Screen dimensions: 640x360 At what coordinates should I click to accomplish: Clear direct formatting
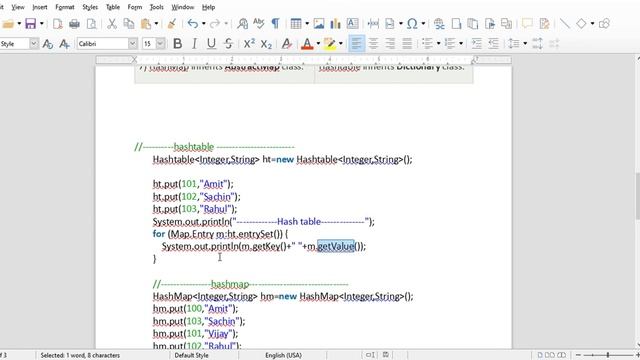(x=287, y=43)
